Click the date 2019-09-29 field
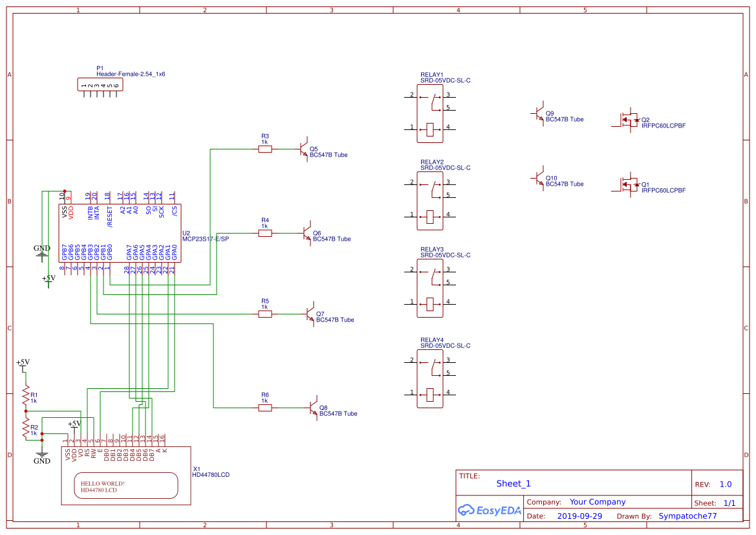Screen dimensions: 756x535 point(579,516)
